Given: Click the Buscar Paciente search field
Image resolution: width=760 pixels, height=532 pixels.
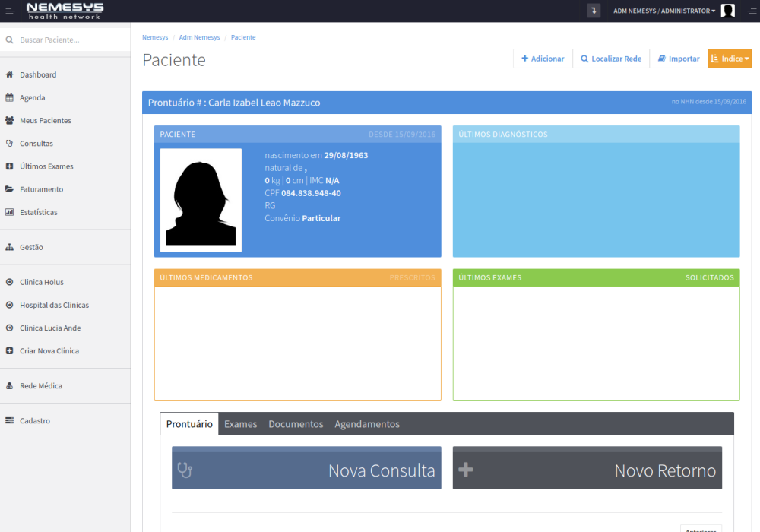Looking at the screenshot, I should [68, 40].
